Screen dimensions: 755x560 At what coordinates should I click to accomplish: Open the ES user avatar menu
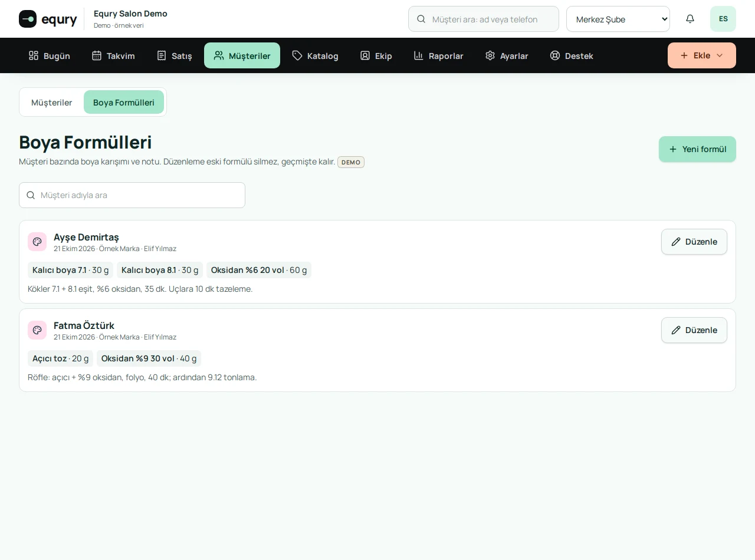click(x=723, y=19)
